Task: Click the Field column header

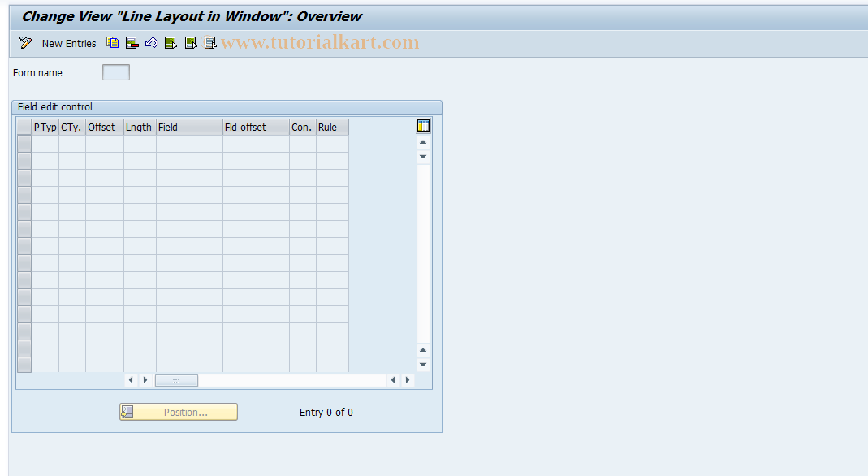Action: (189, 128)
